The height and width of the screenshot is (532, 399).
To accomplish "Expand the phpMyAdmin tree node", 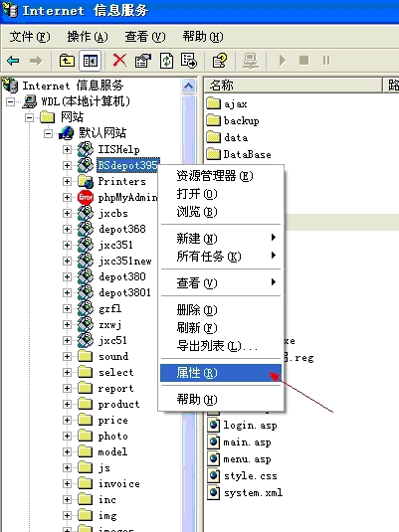I will click(x=67, y=197).
